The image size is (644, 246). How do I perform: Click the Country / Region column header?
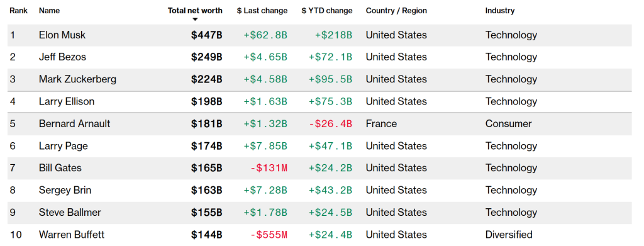pos(396,11)
